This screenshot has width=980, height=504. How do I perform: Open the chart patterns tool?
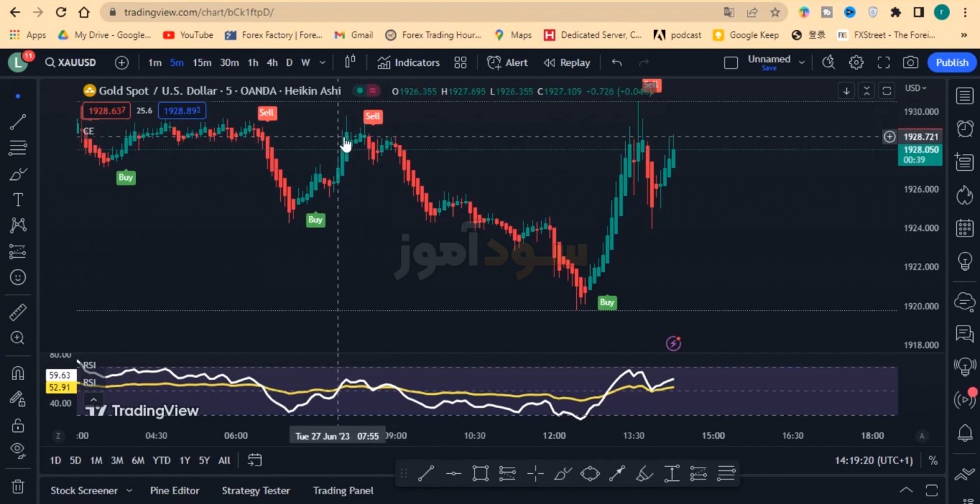(18, 225)
